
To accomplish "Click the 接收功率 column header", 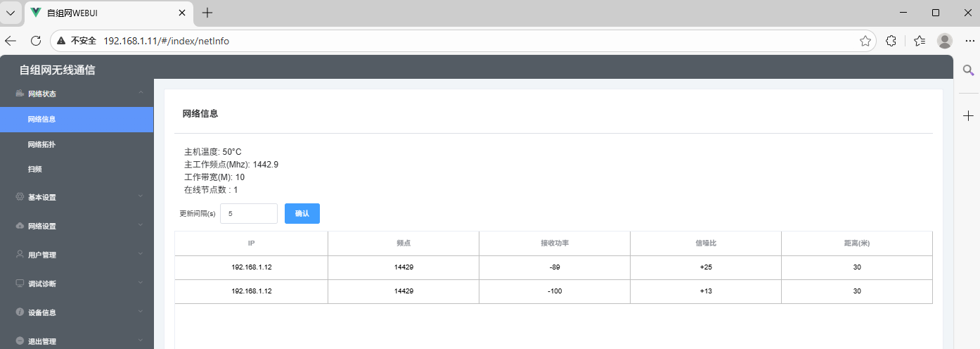I will (555, 243).
